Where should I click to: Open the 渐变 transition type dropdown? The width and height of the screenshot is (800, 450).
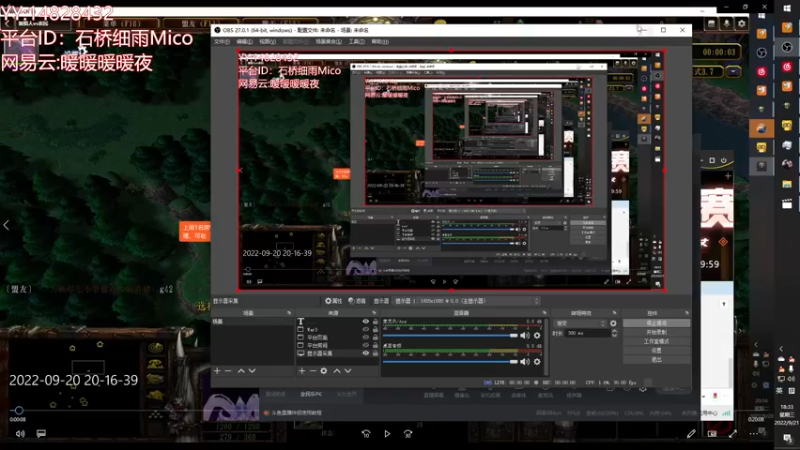tap(580, 323)
